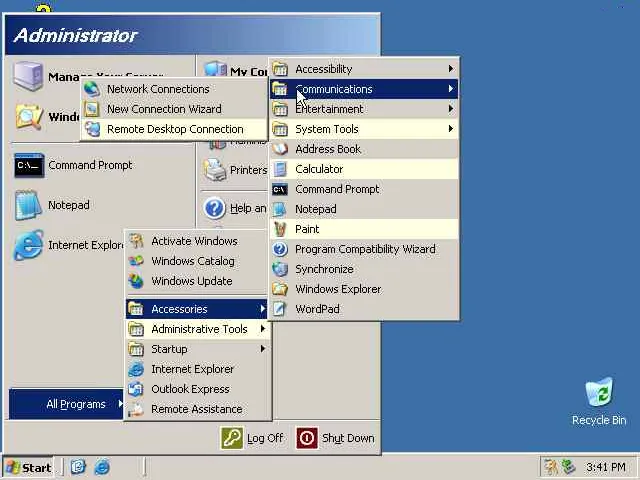Expand the Startup submenu arrow

click(x=263, y=349)
